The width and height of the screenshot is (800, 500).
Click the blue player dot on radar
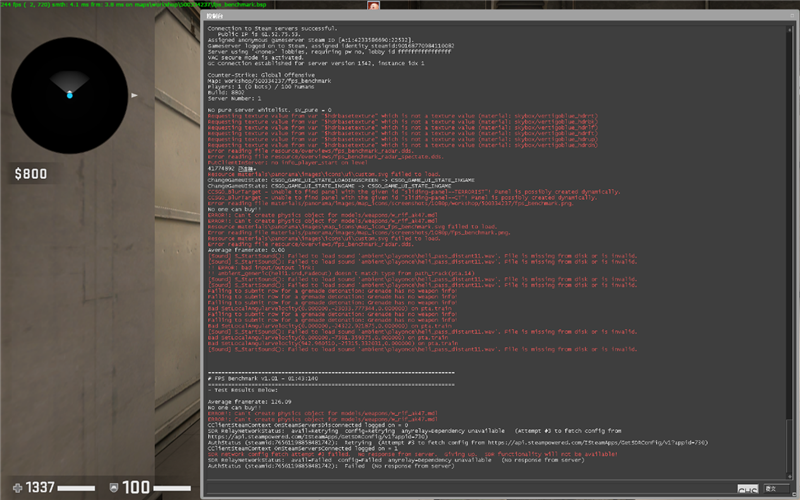[x=69, y=95]
